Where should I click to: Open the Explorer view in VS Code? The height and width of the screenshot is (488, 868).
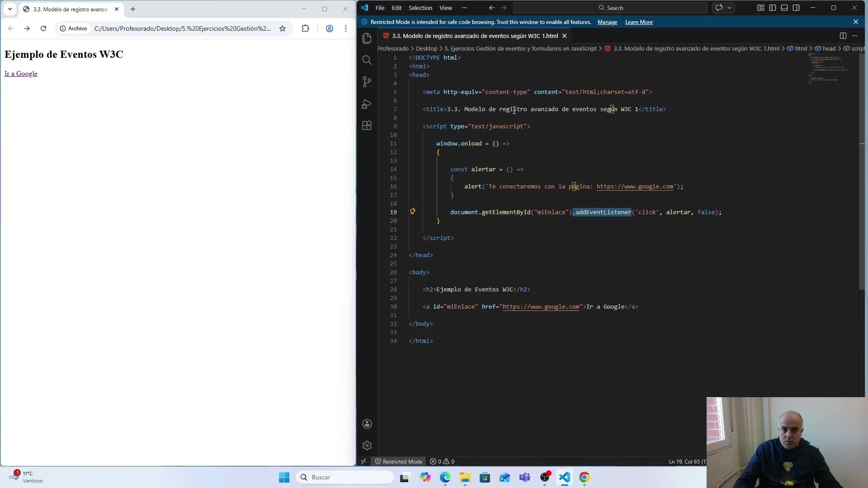coord(367,38)
